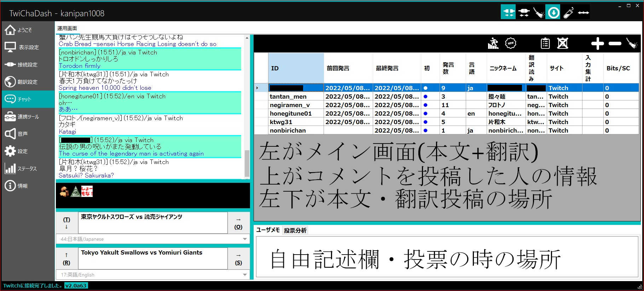The height and width of the screenshot is (291, 644).
Task: Click the minus icon above user table
Action: (x=615, y=43)
